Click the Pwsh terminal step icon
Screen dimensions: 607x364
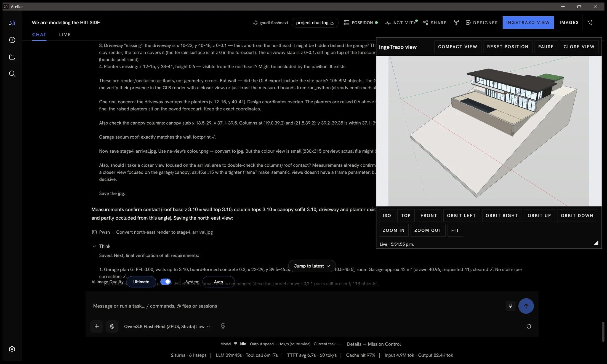click(x=94, y=232)
